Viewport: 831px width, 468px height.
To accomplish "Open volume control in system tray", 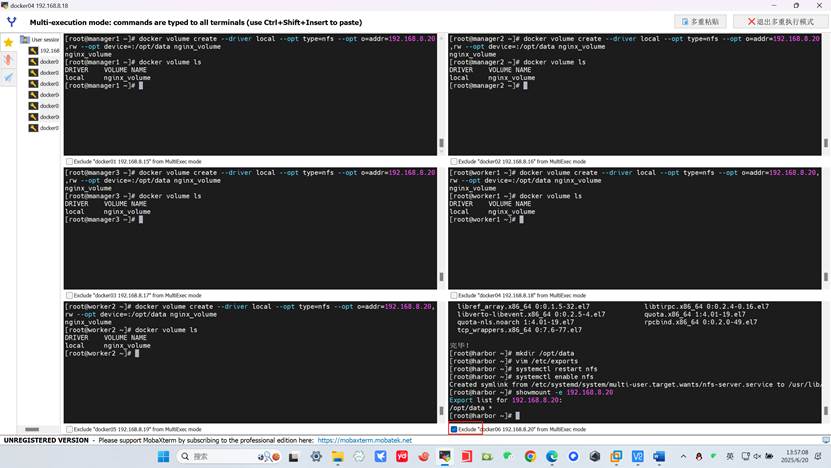I will pos(757,456).
